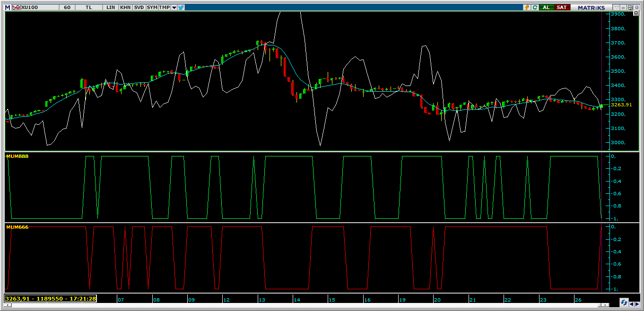Click the sync arrows icon at bottom right

(x=624, y=302)
